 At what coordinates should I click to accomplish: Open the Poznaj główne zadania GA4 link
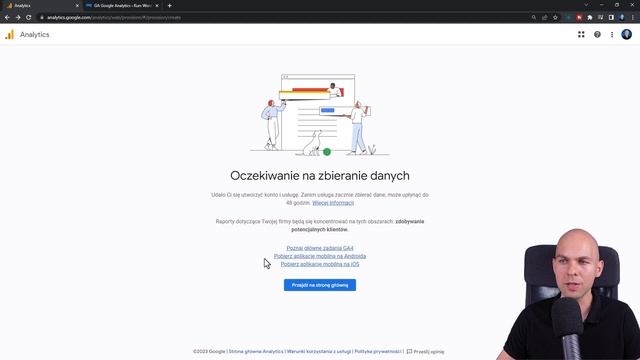coord(320,248)
